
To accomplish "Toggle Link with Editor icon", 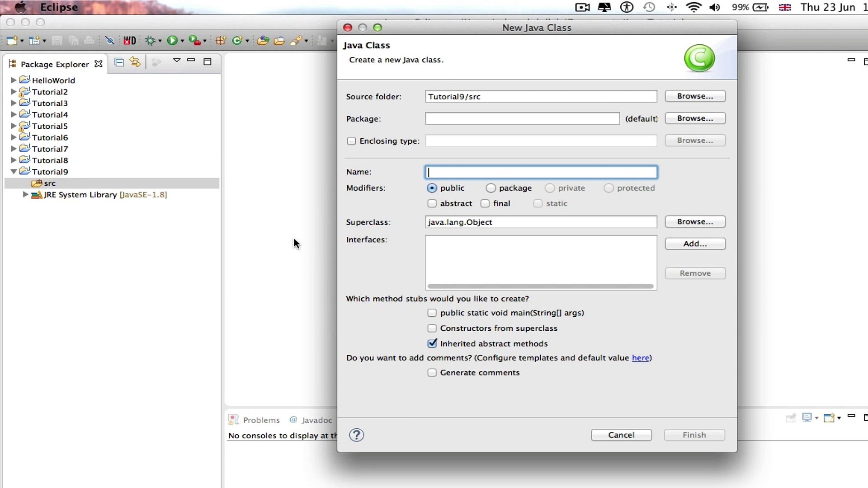I will click(135, 62).
